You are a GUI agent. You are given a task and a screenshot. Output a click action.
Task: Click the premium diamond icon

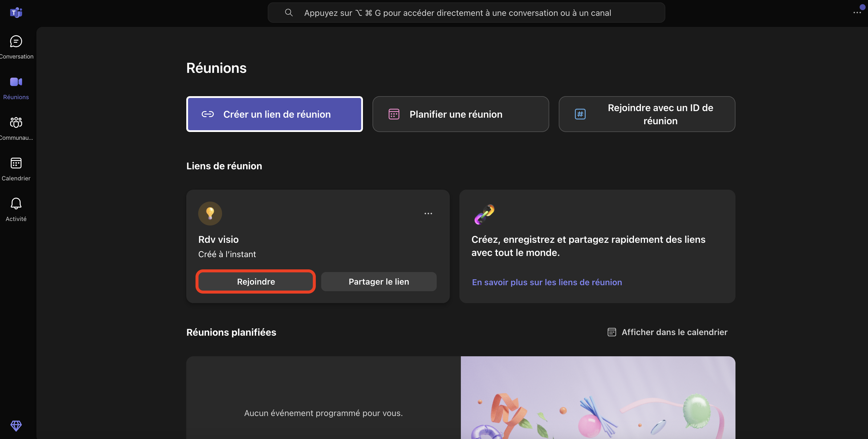click(16, 426)
